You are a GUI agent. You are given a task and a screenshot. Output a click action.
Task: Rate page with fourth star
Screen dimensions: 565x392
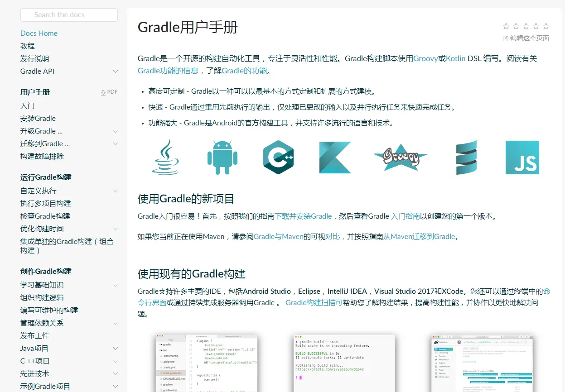536,26
